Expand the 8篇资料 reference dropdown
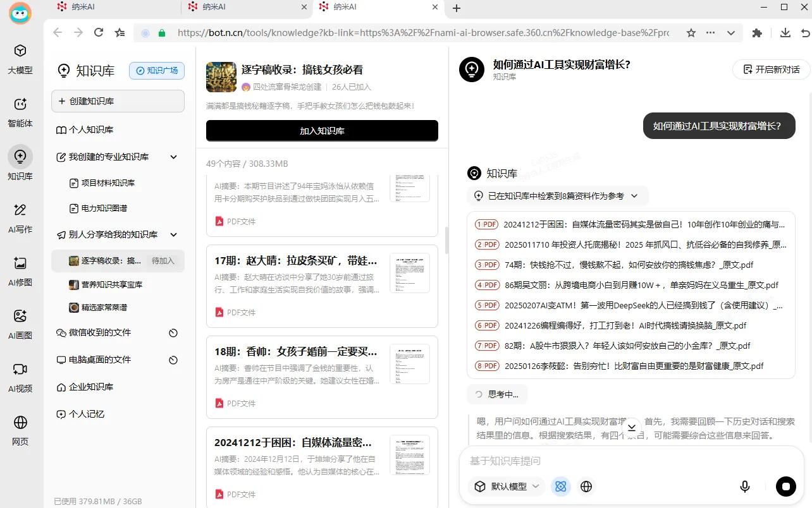812x508 pixels. pyautogui.click(x=634, y=196)
